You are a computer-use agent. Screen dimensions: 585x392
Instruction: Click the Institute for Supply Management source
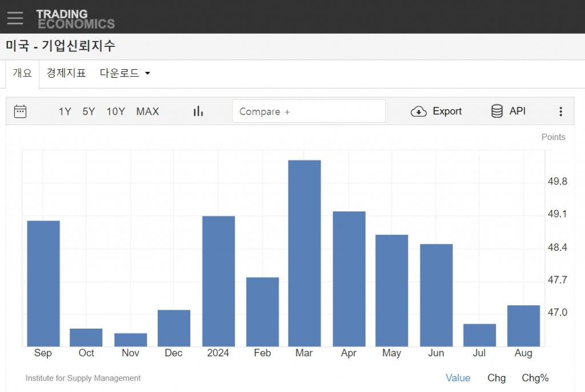[x=83, y=378]
